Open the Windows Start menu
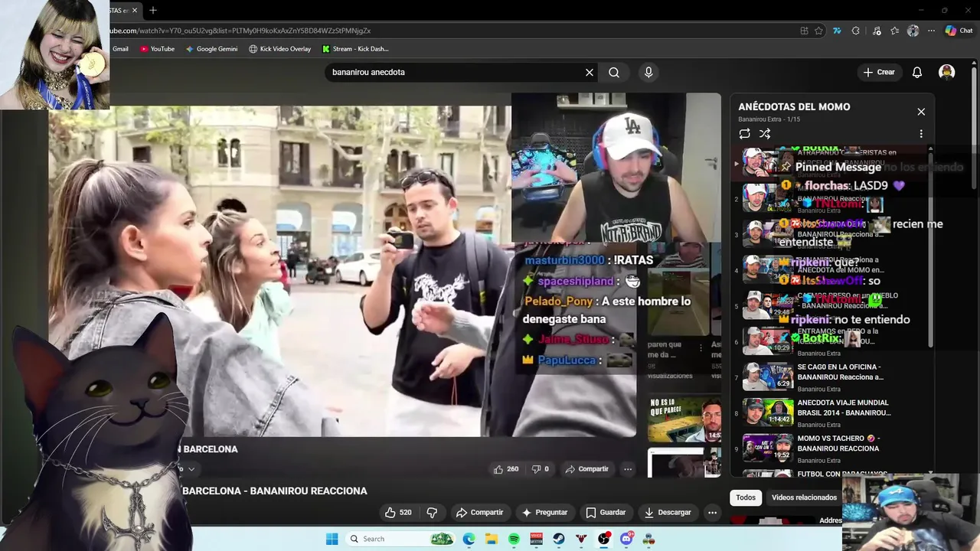The width and height of the screenshot is (980, 551). tap(332, 539)
